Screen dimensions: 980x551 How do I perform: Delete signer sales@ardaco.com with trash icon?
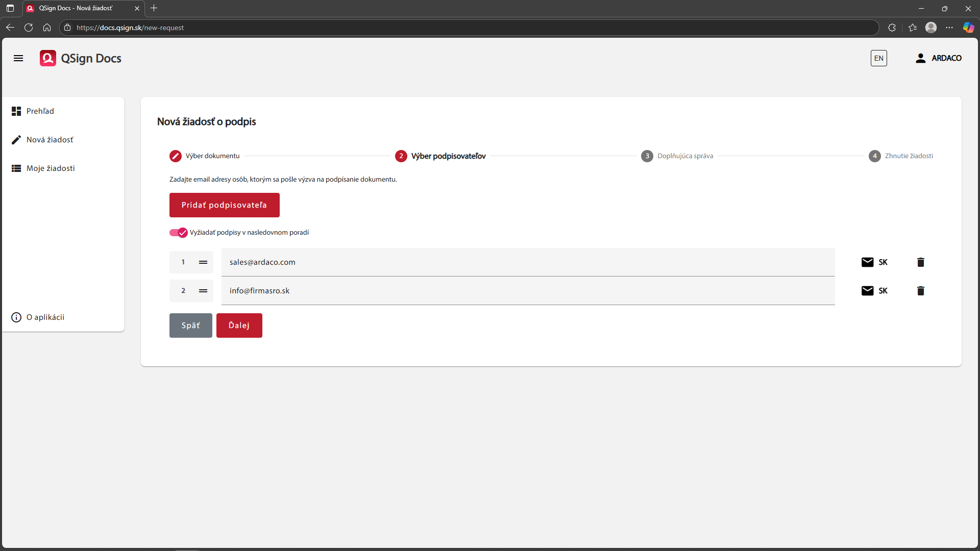(x=920, y=262)
